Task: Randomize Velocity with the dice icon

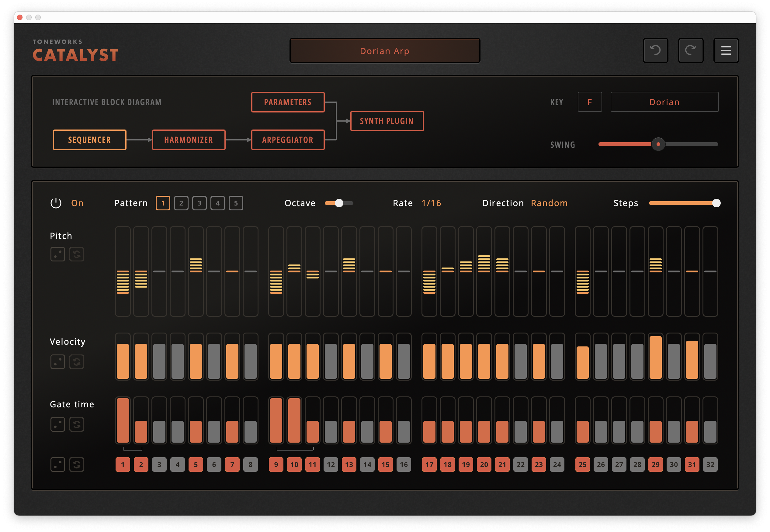Action: [x=58, y=361]
